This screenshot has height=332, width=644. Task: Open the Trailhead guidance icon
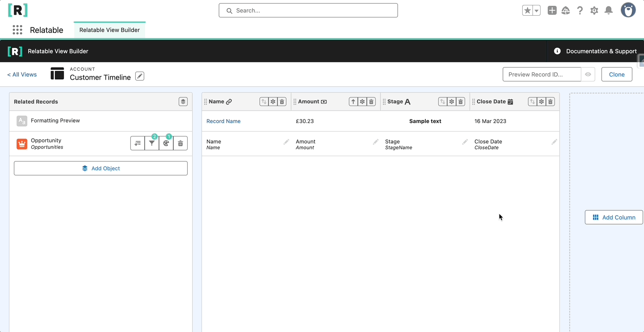pos(566,10)
